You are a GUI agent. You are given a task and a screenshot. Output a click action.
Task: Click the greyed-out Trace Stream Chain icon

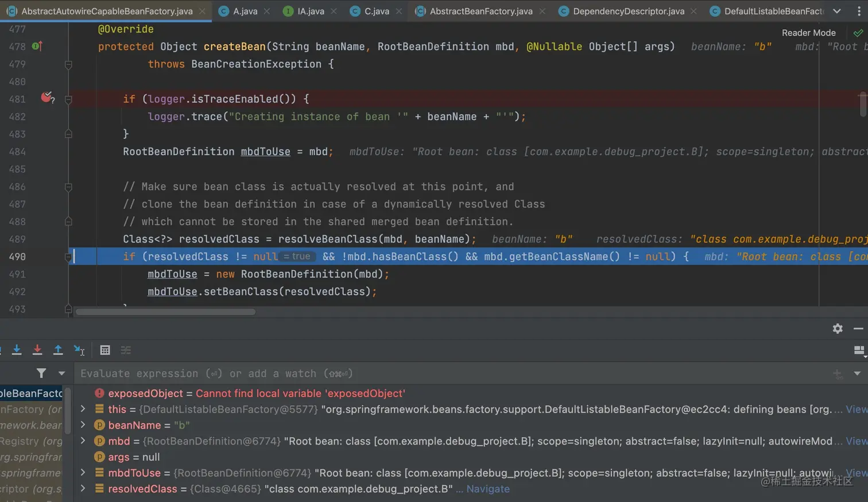[x=126, y=350]
